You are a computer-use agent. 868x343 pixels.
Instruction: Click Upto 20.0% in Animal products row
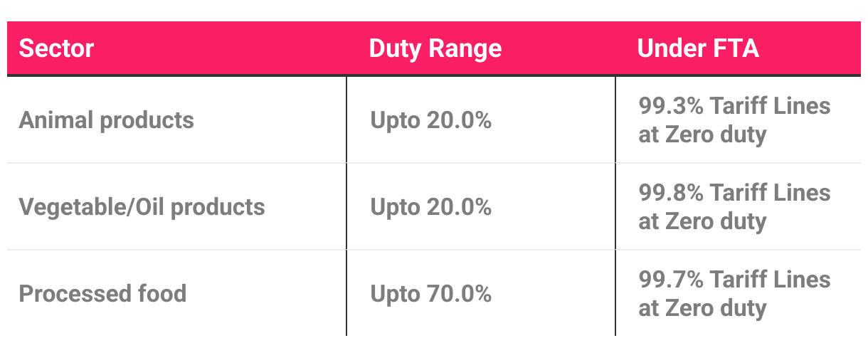[430, 120]
